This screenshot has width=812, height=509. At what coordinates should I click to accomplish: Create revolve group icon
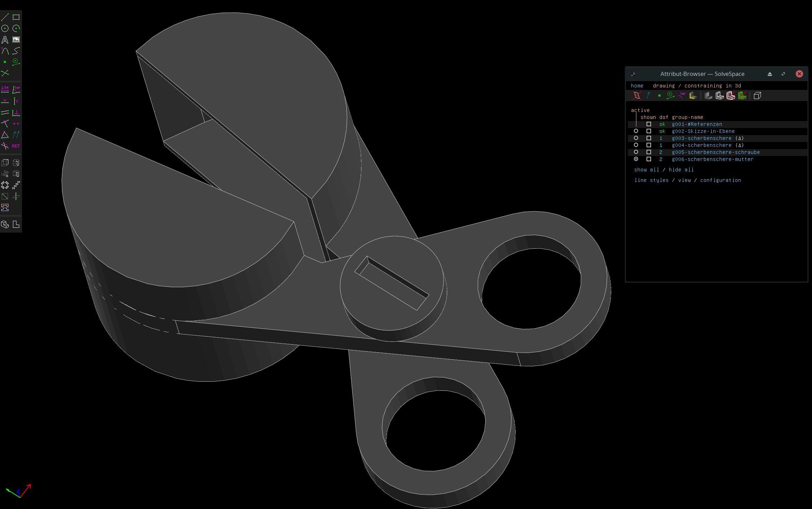point(16,174)
